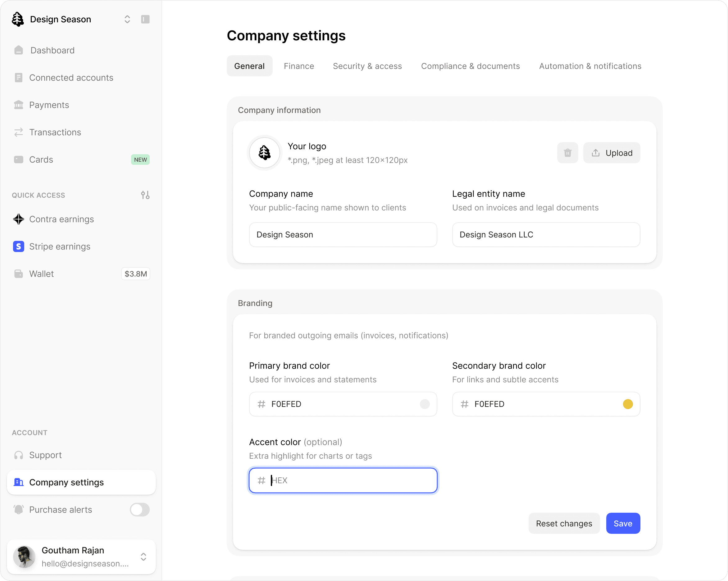This screenshot has width=728, height=581.
Task: Open Quick Access customize sliders icon
Action: (145, 195)
